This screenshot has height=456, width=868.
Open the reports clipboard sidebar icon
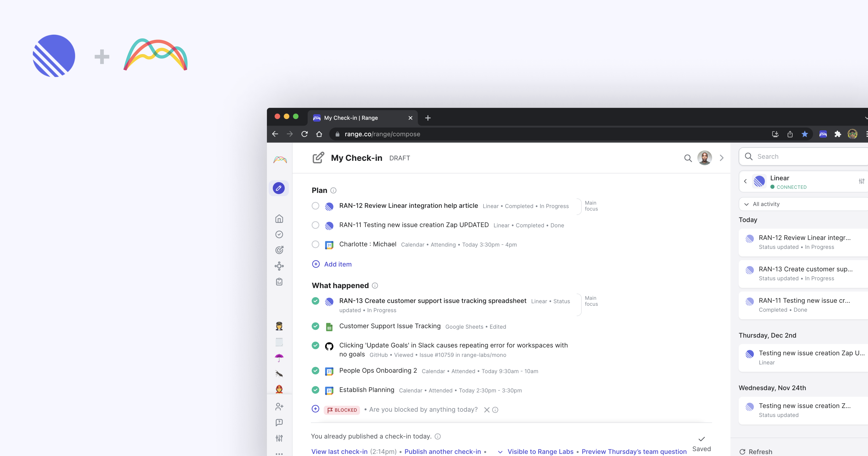[x=279, y=282]
